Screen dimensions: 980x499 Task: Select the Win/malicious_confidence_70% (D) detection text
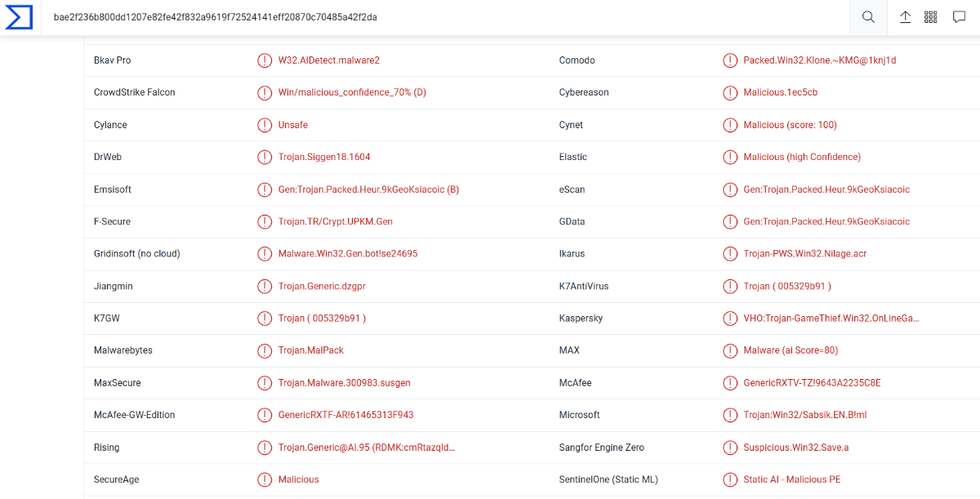pos(352,92)
